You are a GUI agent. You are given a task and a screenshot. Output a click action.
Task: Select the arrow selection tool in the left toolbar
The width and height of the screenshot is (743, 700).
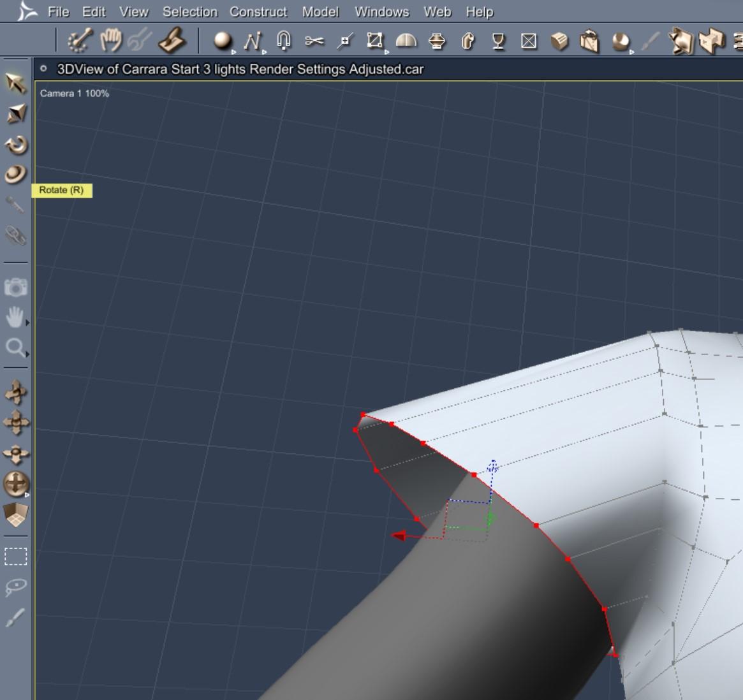(x=16, y=84)
